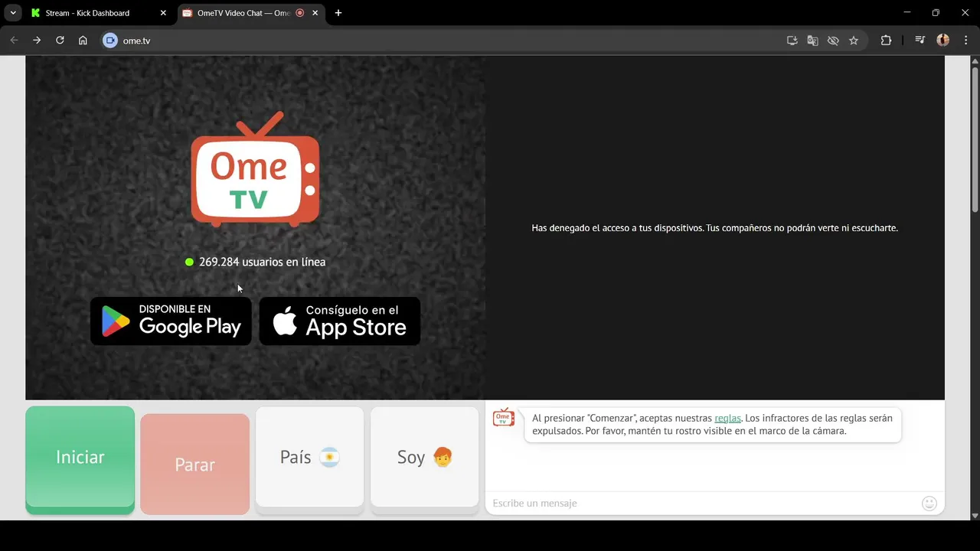The image size is (980, 551).
Task: Open the Chrome profile avatar
Action: [943, 41]
